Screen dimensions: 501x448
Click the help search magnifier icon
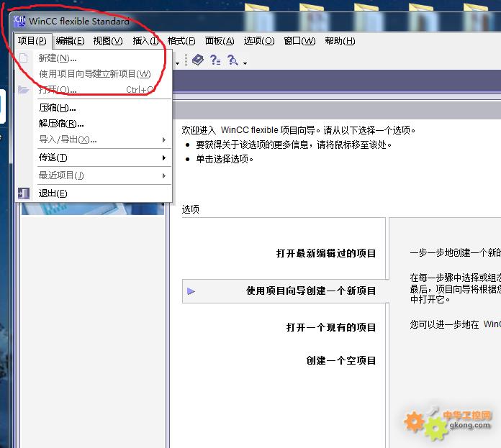click(233, 60)
